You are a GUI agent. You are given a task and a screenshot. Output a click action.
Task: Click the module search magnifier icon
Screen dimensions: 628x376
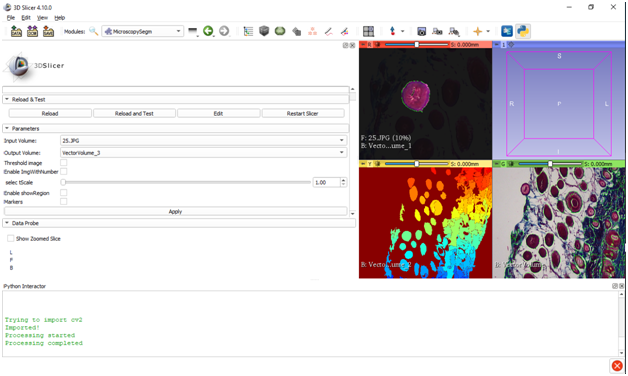pyautogui.click(x=93, y=31)
